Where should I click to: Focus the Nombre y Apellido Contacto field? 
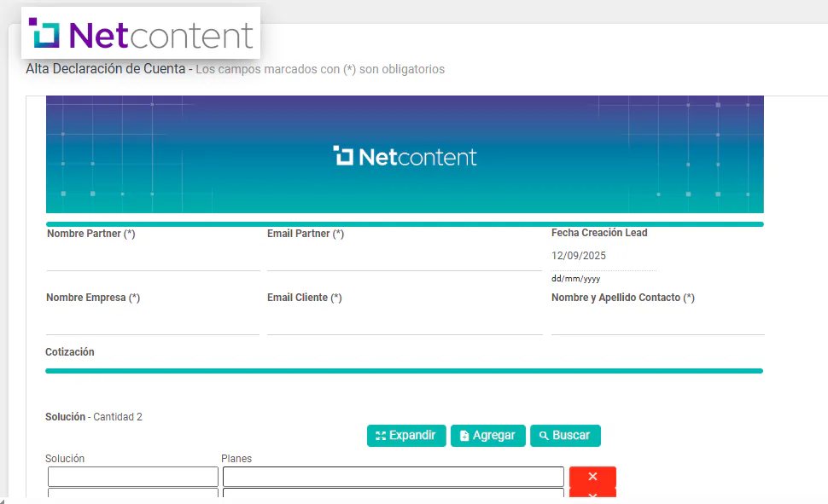coord(658,322)
